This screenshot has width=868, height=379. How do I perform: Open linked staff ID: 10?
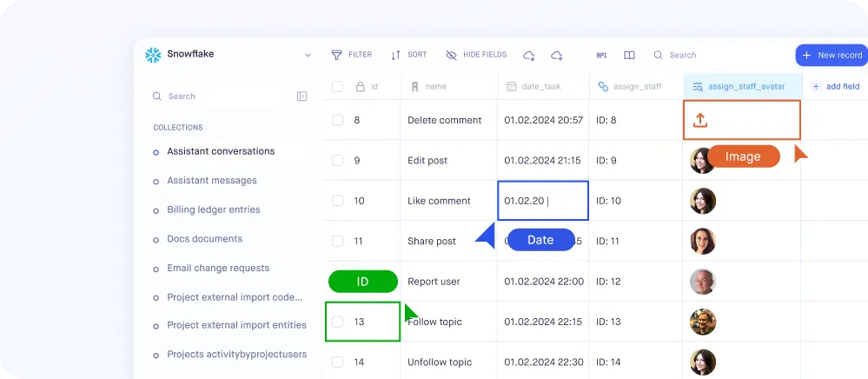tap(608, 201)
